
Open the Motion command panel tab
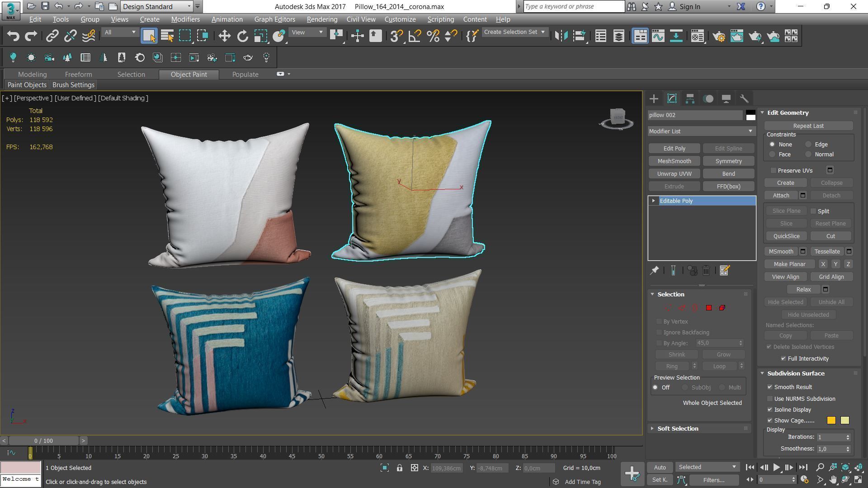tap(708, 99)
